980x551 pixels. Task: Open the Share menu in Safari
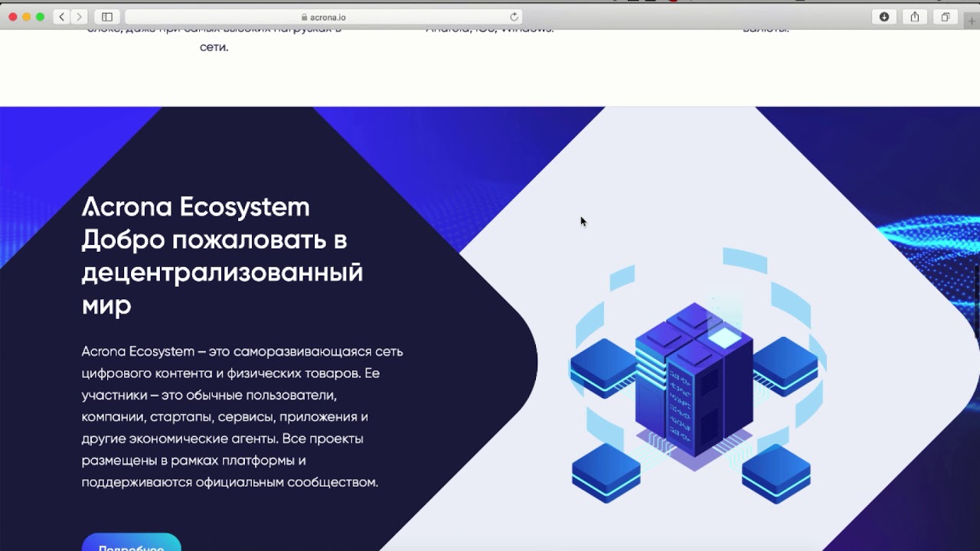(915, 17)
